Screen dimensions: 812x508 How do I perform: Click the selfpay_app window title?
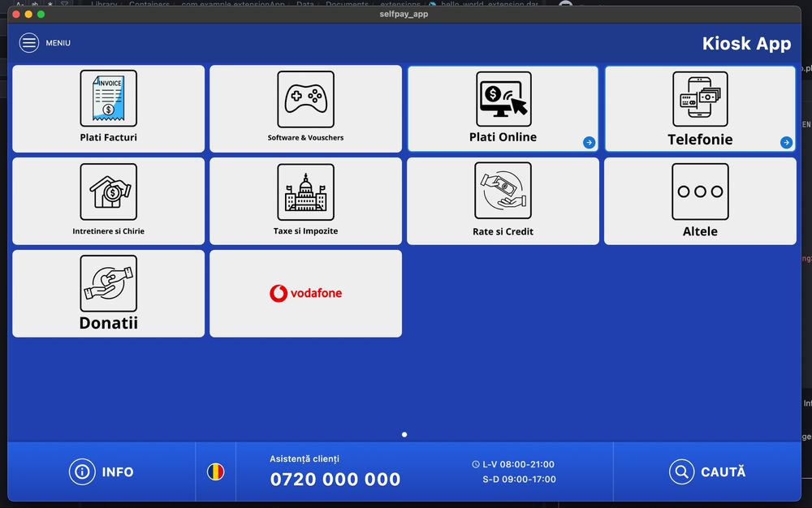404,14
